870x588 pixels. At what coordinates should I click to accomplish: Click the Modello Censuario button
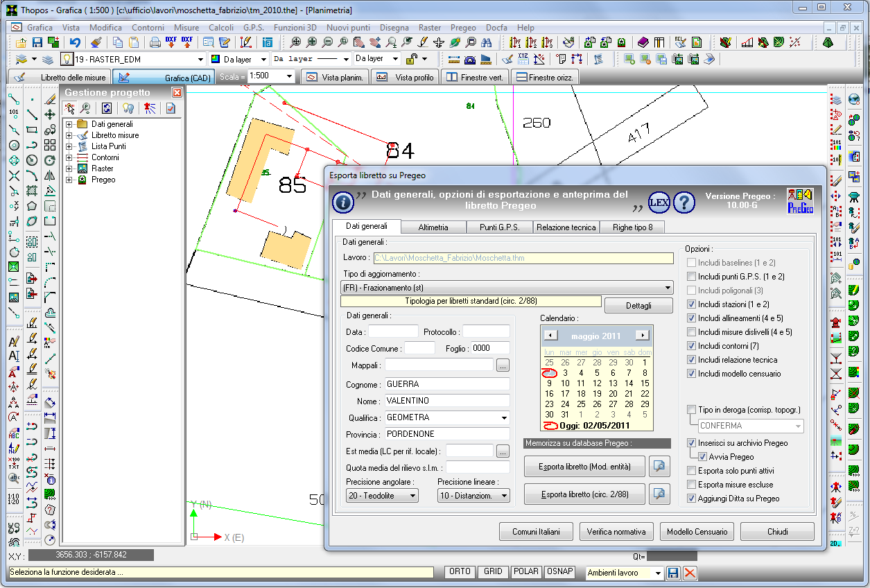tap(697, 532)
